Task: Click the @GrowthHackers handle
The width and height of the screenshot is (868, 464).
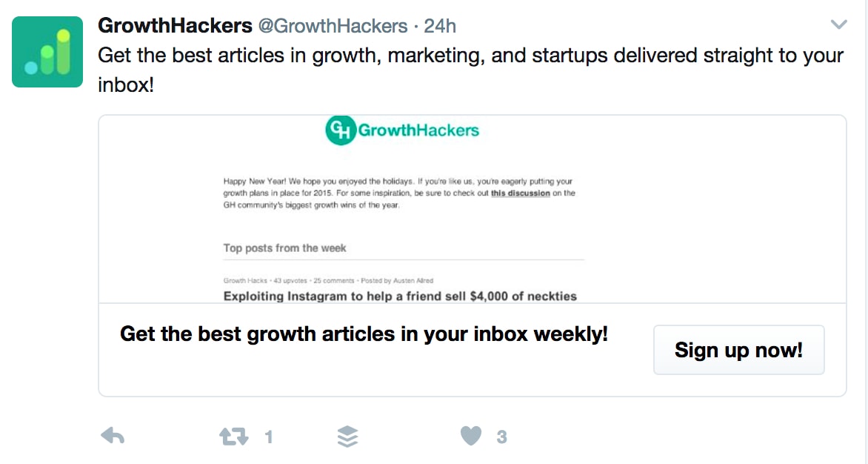Action: [x=333, y=27]
